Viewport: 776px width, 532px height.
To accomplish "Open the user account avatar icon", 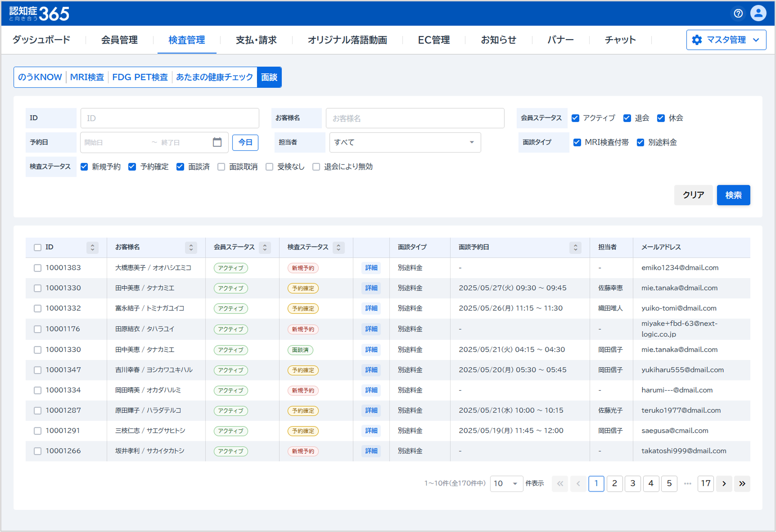I will point(758,13).
